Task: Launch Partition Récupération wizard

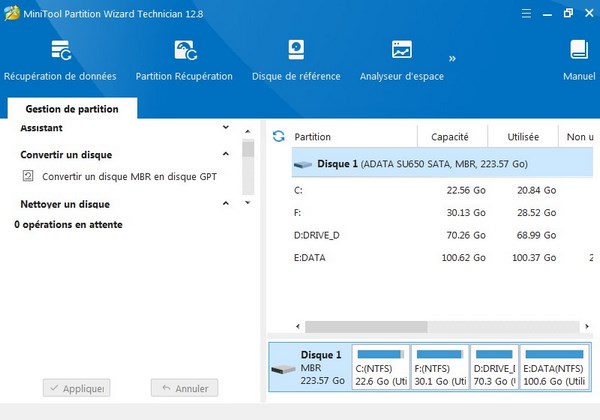Action: [184, 60]
